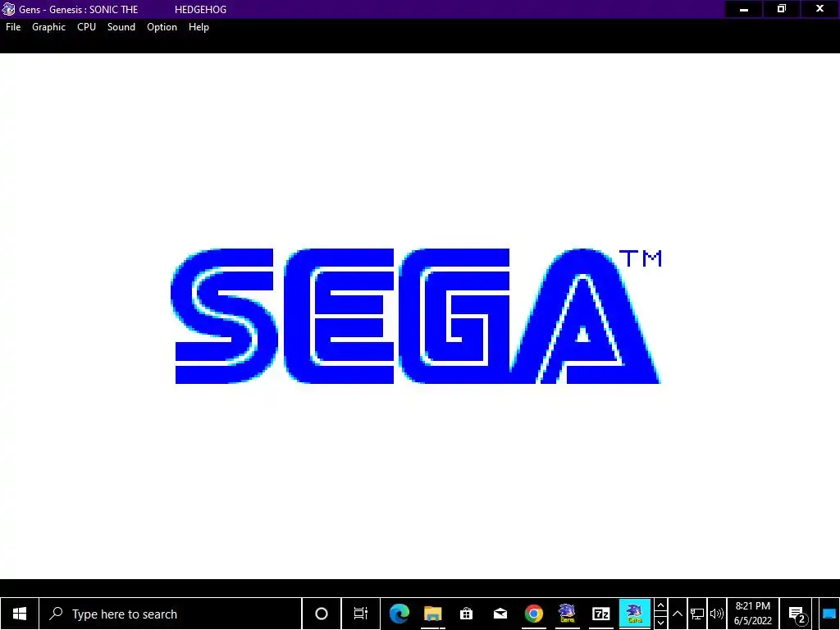This screenshot has width=840, height=630.
Task: Open 7-Zip from the taskbar
Action: click(601, 614)
